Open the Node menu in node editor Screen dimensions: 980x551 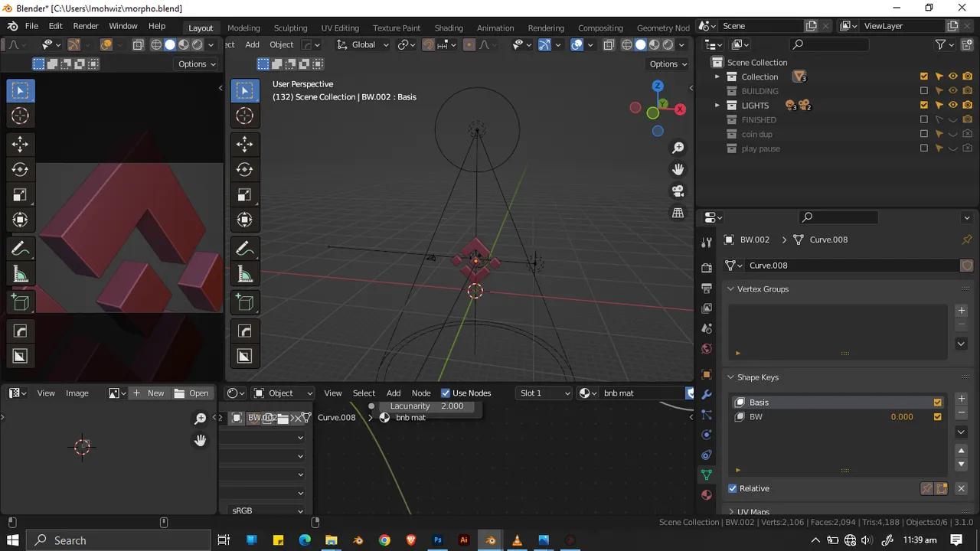[421, 393]
